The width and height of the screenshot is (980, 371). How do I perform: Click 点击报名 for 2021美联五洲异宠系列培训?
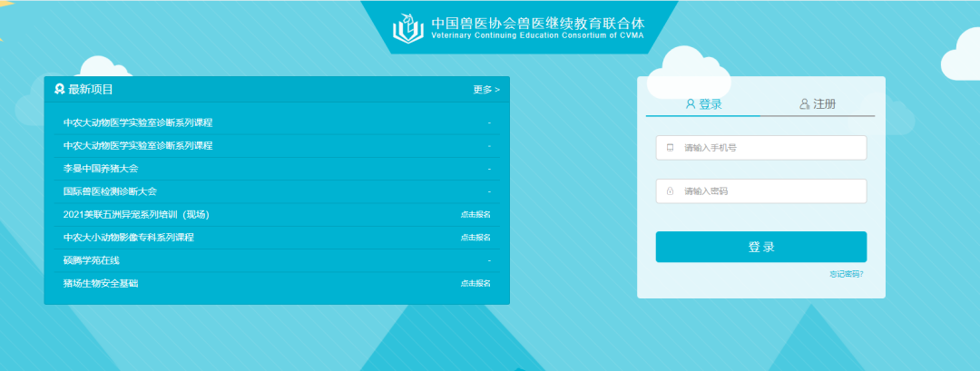[475, 214]
